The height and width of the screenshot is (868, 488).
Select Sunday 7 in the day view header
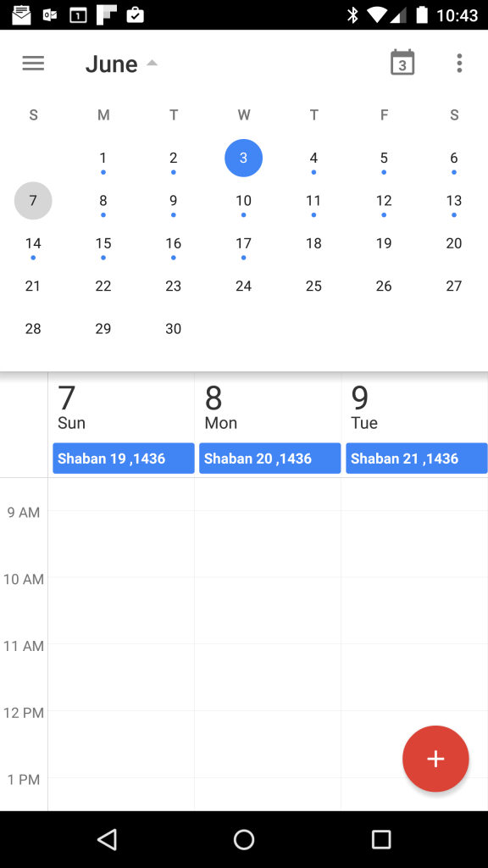[x=72, y=405]
